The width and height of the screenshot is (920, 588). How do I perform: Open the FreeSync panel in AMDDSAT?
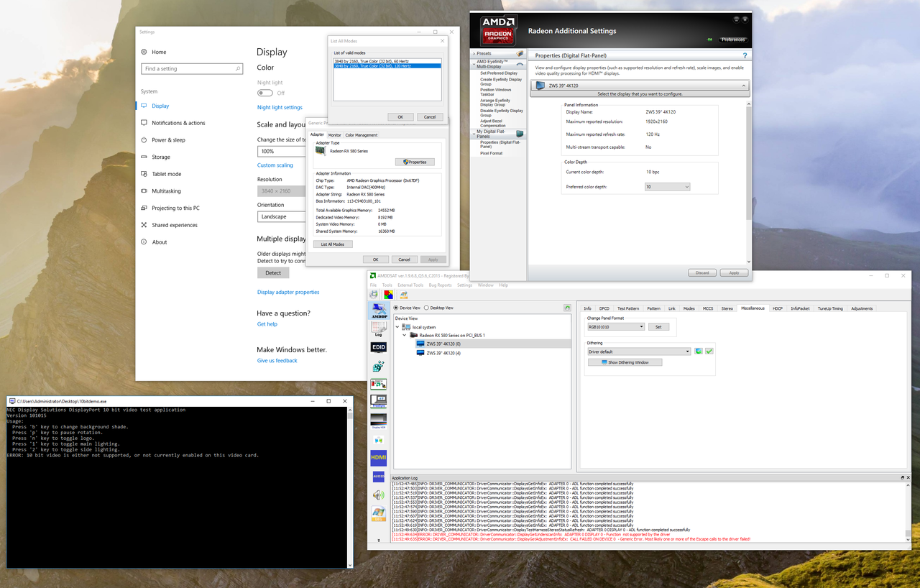[x=378, y=401]
